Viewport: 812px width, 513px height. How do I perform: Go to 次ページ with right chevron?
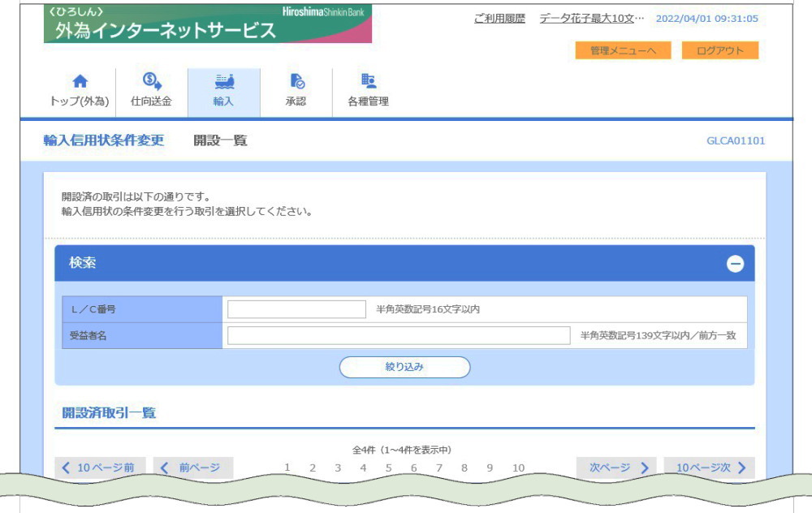[x=620, y=468]
